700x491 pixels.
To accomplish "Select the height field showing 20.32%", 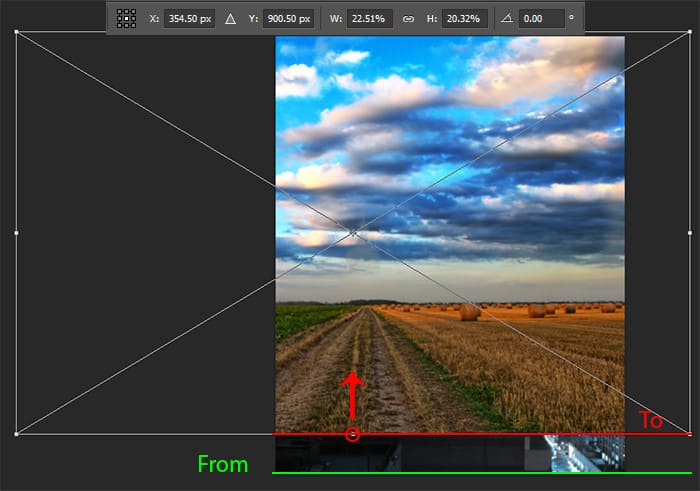I will click(465, 18).
